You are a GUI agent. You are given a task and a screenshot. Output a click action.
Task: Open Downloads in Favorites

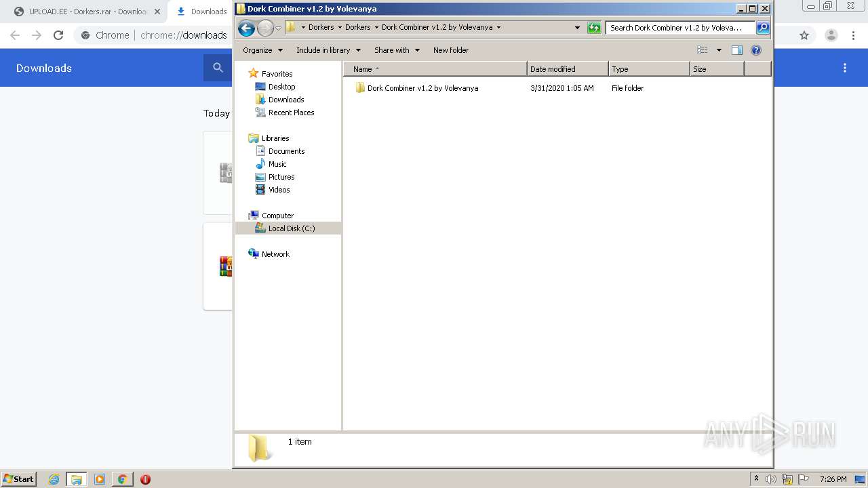[x=279, y=100]
